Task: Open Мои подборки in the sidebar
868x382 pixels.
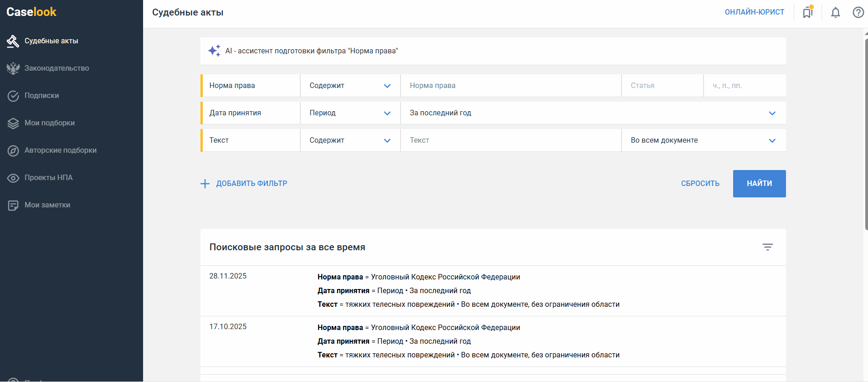Action: pyautogui.click(x=49, y=123)
